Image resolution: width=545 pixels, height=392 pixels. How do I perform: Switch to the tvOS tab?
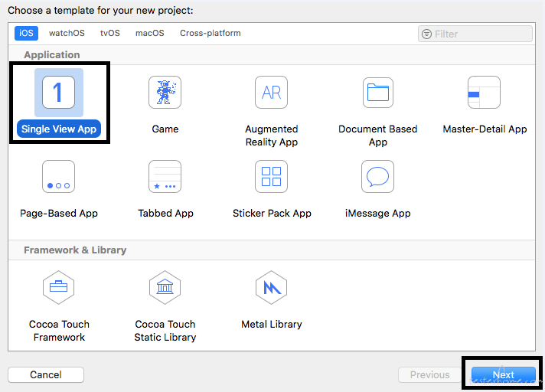point(109,34)
